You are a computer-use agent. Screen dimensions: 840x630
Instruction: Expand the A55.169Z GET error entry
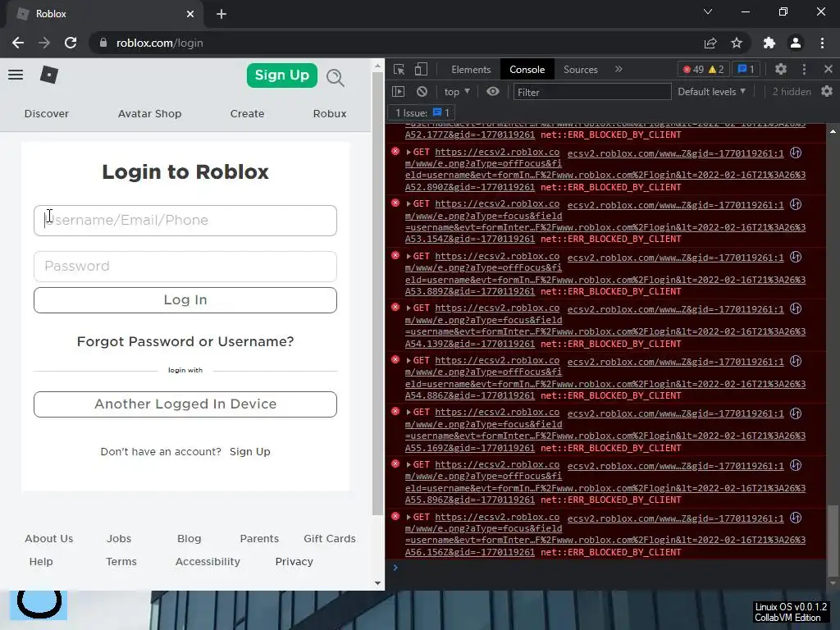409,413
